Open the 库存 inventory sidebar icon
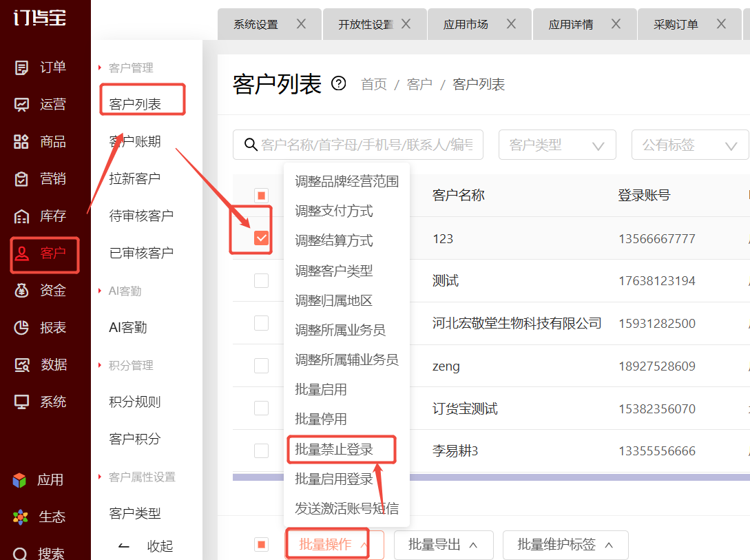The height and width of the screenshot is (560, 750). click(x=21, y=216)
